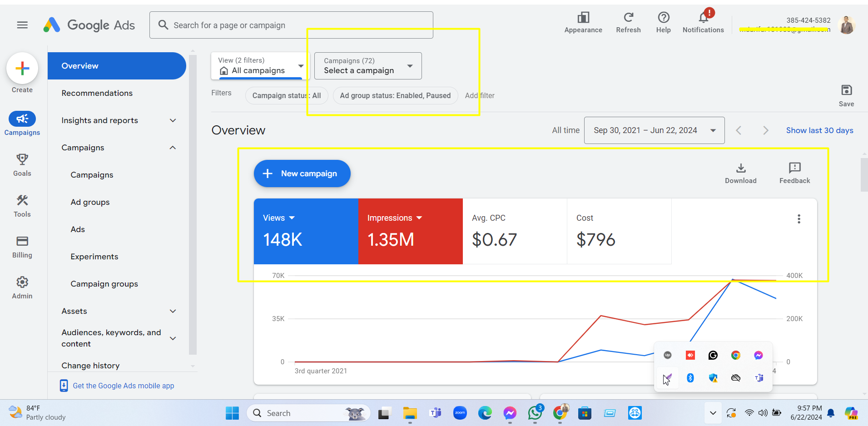Change the Views metric dropdown

click(x=278, y=218)
